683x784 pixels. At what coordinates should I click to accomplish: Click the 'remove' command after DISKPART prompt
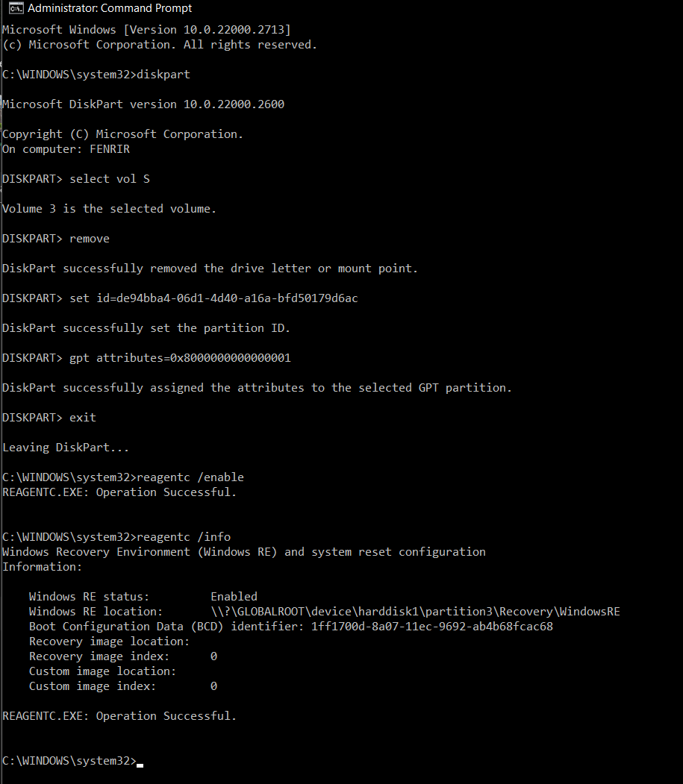click(x=90, y=239)
